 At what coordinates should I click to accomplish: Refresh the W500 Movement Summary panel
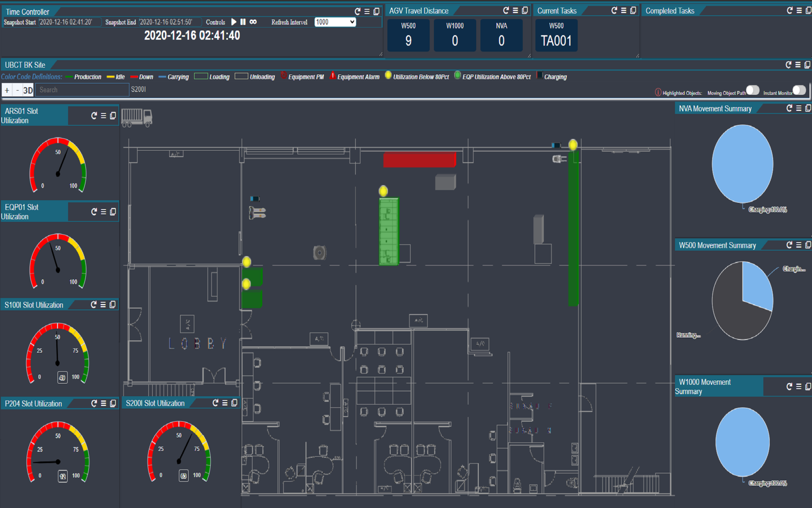(x=789, y=245)
